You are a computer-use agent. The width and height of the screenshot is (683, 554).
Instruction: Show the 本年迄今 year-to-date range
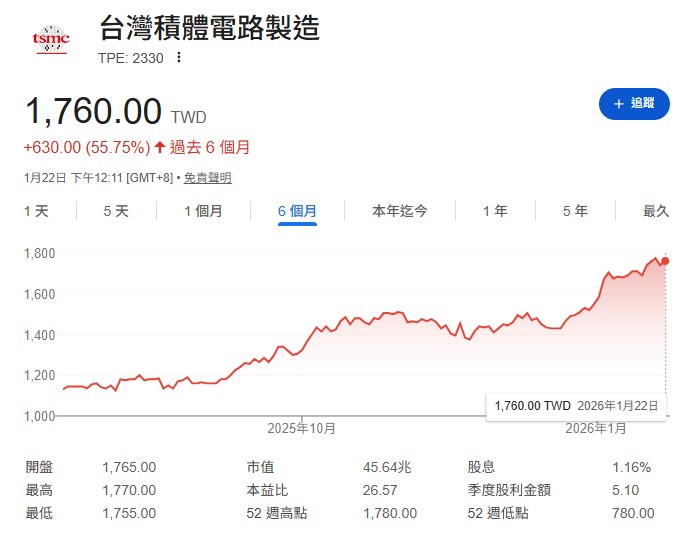pos(400,211)
